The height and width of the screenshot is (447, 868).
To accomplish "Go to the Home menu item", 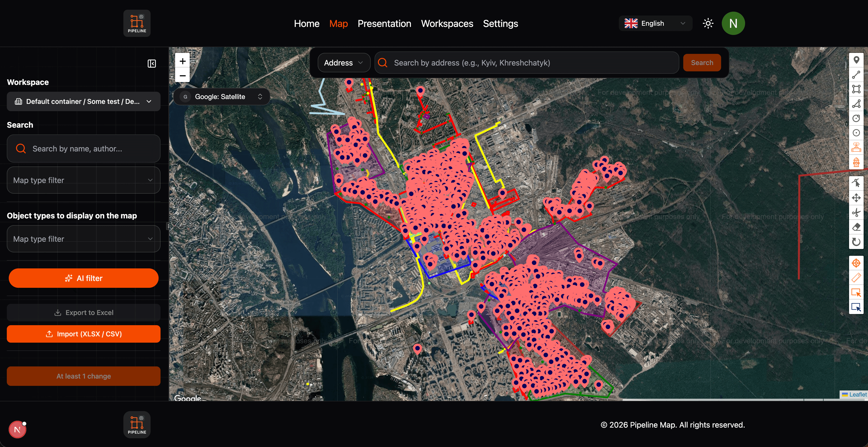I will coord(307,24).
